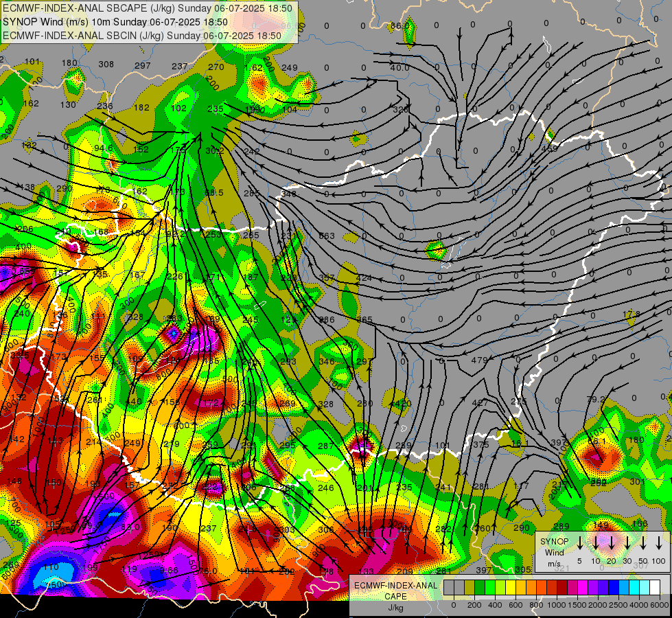Click the map value 440

[x=134, y=402]
